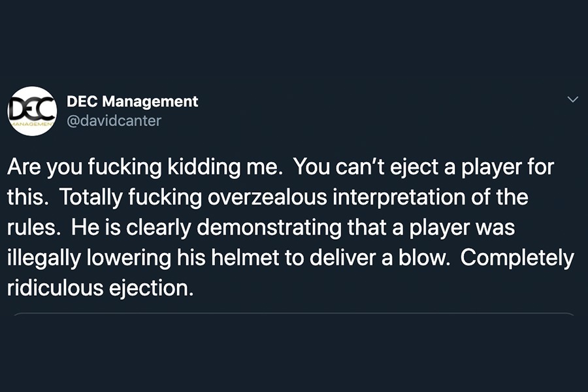This screenshot has width=588, height=392.
Task: Click the word "illegally" in the tweet
Action: click(44, 258)
